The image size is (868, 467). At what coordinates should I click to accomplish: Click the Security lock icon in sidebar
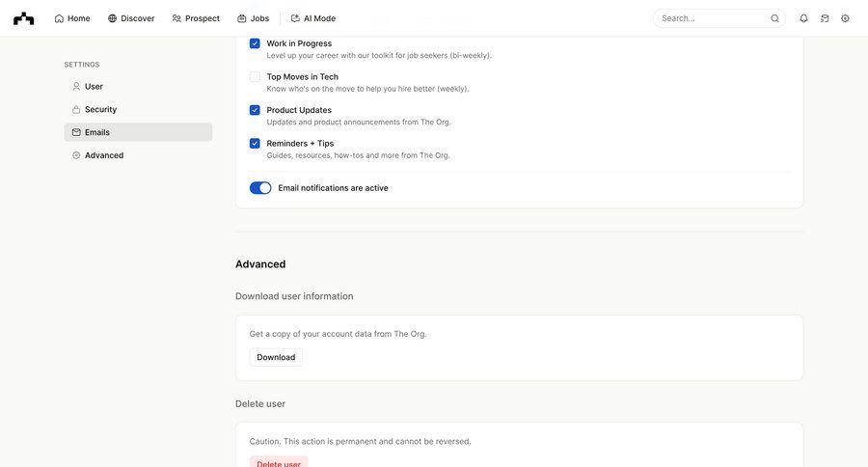click(76, 109)
